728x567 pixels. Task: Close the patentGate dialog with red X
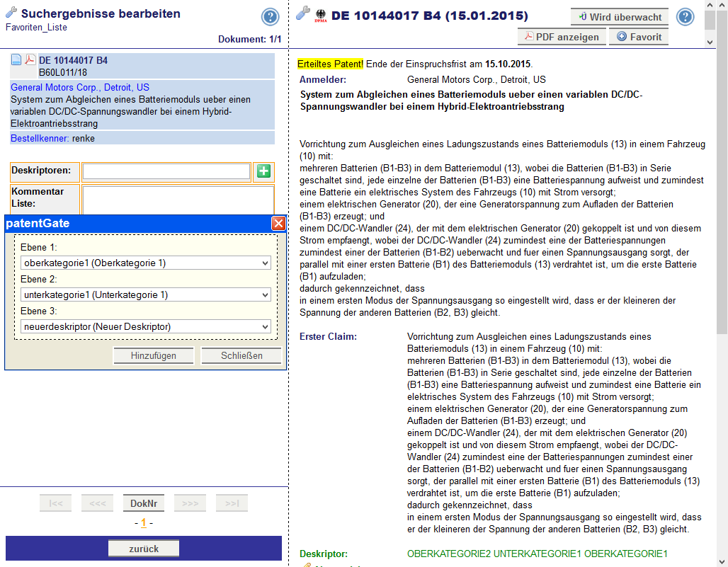click(x=278, y=224)
